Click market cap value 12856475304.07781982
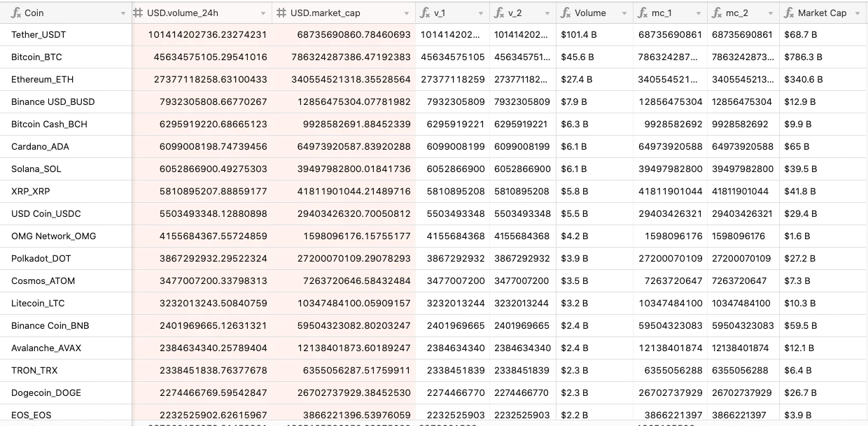The height and width of the screenshot is (426, 868). coord(354,101)
